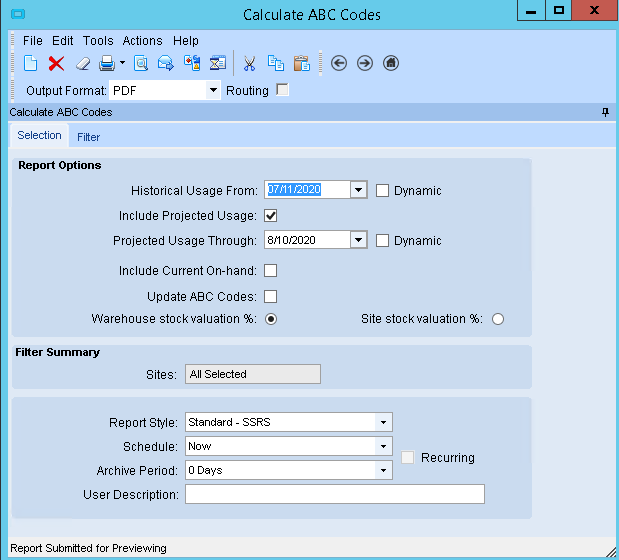Select Site stock valuation % radio button
The width and height of the screenshot is (619, 560).
[497, 319]
